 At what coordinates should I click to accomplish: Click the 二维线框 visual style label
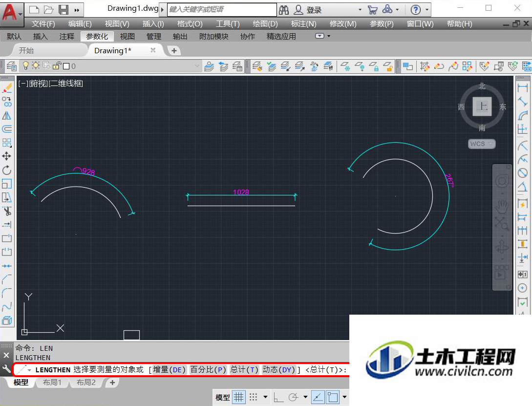pyautogui.click(x=67, y=84)
